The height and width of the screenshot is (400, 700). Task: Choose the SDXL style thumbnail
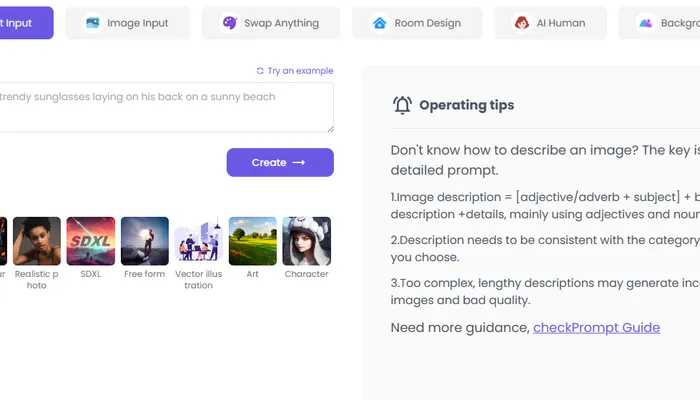[91, 241]
